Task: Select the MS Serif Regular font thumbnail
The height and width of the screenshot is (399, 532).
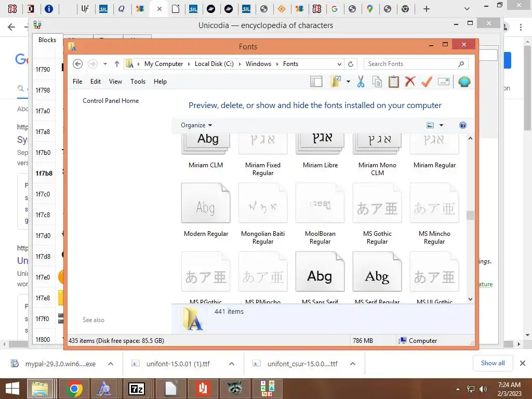Action: [x=377, y=271]
